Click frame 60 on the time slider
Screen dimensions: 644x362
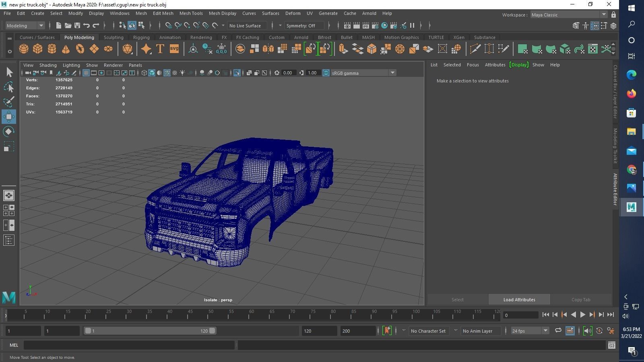click(249, 315)
